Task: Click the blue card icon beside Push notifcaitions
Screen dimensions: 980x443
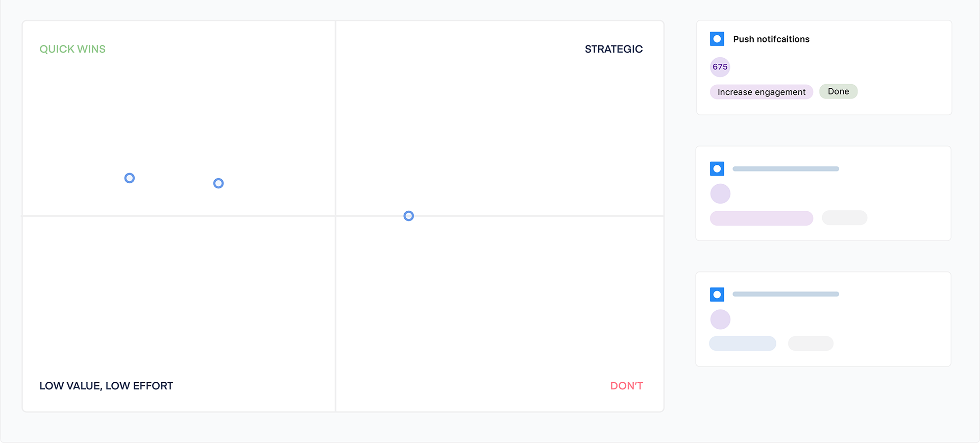Action: tap(717, 38)
